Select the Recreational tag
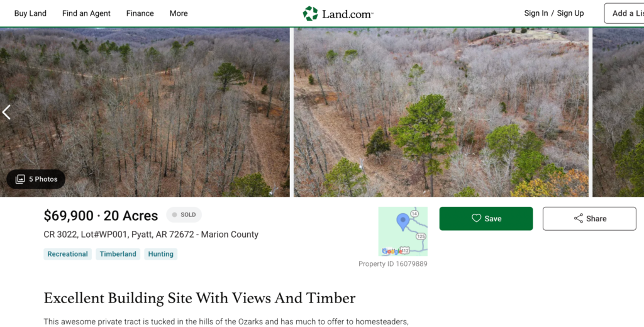The height and width of the screenshot is (327, 644). [x=67, y=254]
